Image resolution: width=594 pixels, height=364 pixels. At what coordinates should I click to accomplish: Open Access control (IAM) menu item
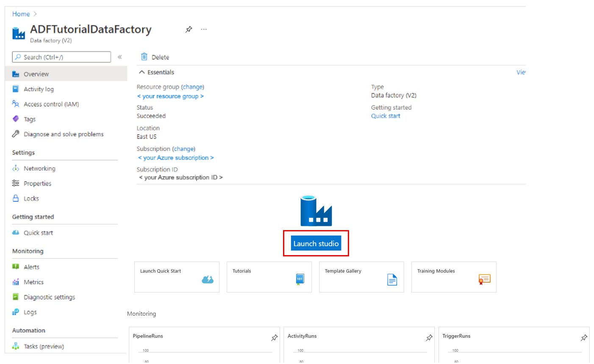tap(51, 104)
